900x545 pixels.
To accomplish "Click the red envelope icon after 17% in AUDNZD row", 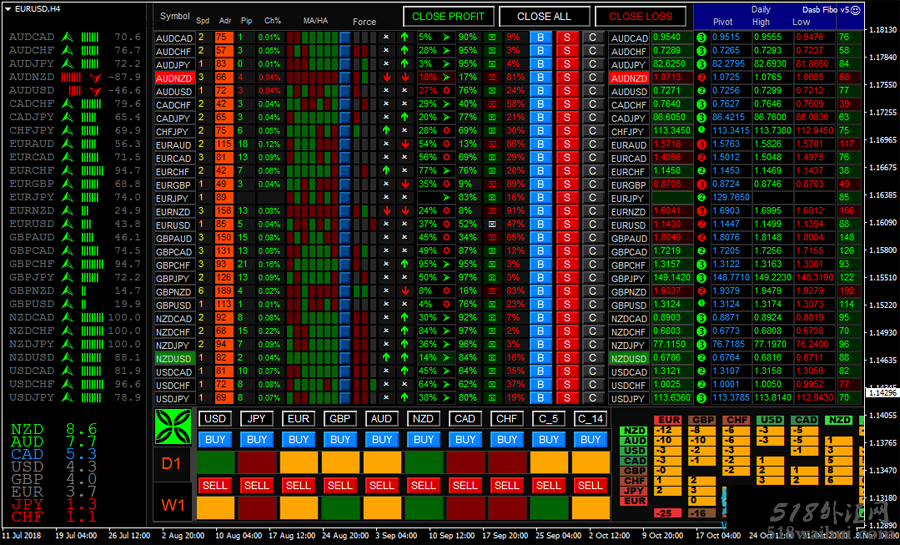I will point(492,77).
